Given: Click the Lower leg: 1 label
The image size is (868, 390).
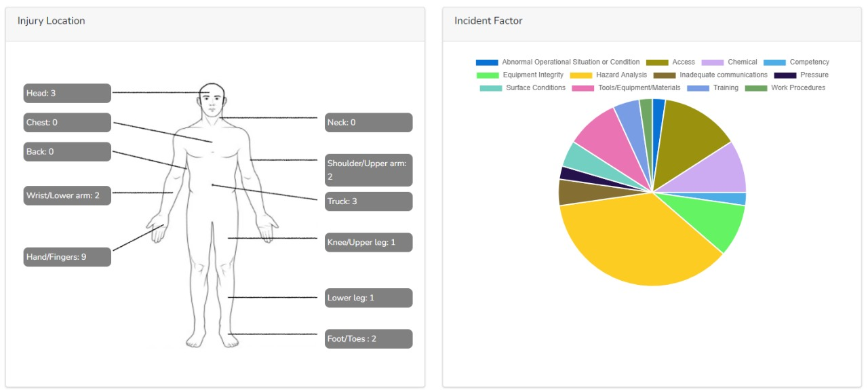Looking at the screenshot, I should pos(368,298).
